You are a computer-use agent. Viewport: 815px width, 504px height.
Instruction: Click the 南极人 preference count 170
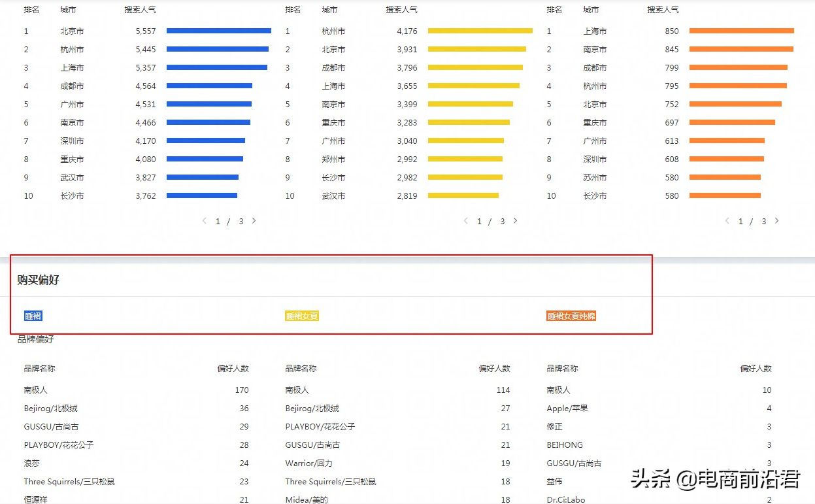(242, 390)
